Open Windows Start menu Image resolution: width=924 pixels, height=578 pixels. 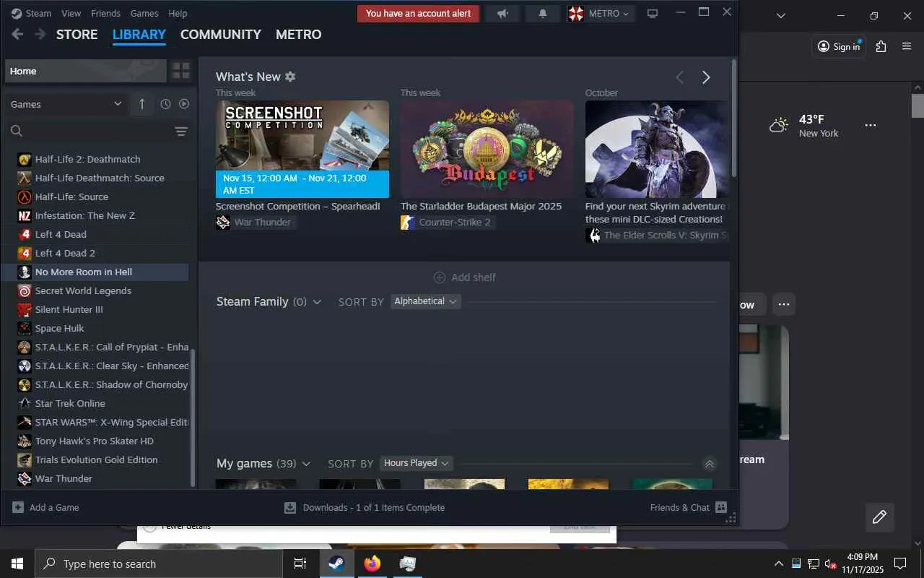coord(17,564)
